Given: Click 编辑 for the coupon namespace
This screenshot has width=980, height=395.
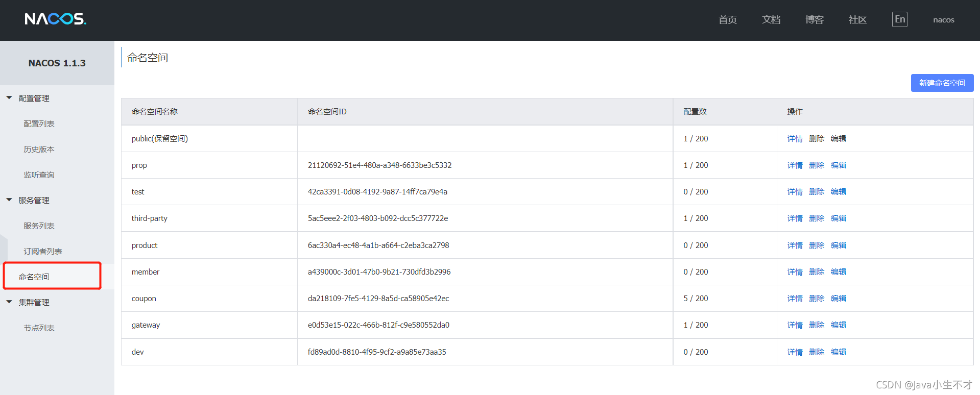Looking at the screenshot, I should [x=839, y=298].
